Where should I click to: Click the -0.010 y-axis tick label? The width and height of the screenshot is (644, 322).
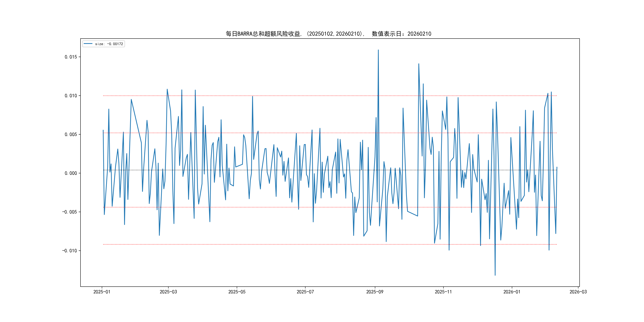70,251
